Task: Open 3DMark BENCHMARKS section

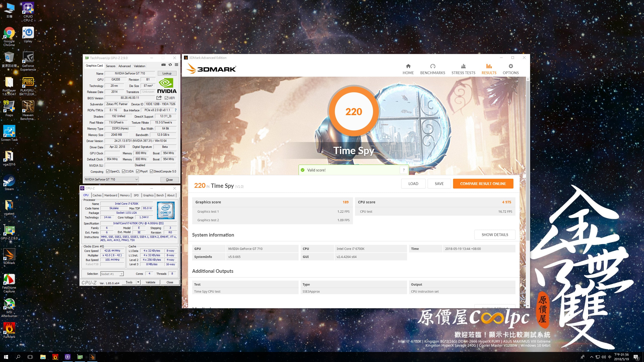Action: point(433,69)
